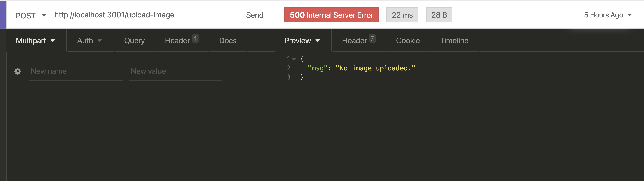Click the Query tab
Viewport: 644px width, 181px height.
pyautogui.click(x=135, y=40)
